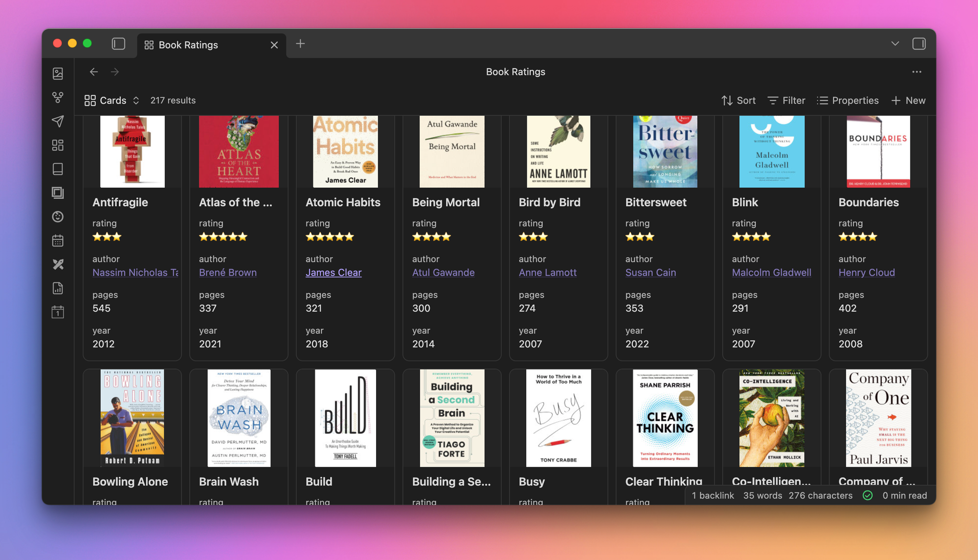This screenshot has height=560, width=978.
Task: Open author link Henry Cloud
Action: [x=867, y=273]
